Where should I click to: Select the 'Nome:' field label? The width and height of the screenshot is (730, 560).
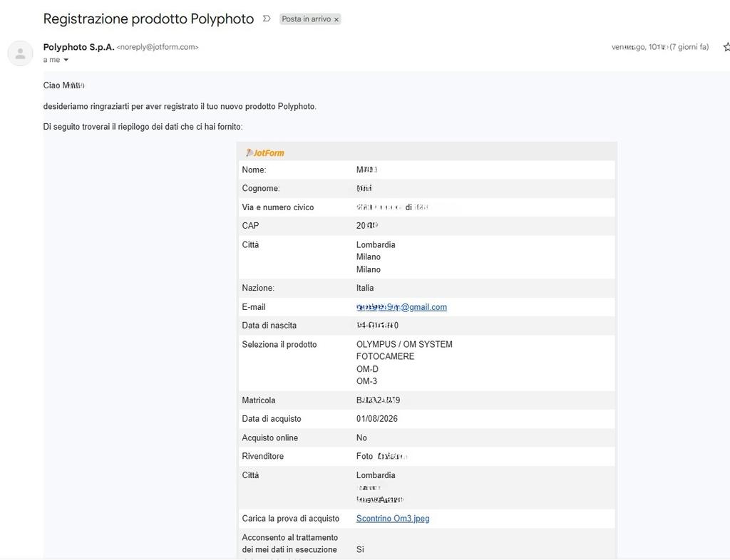254,170
